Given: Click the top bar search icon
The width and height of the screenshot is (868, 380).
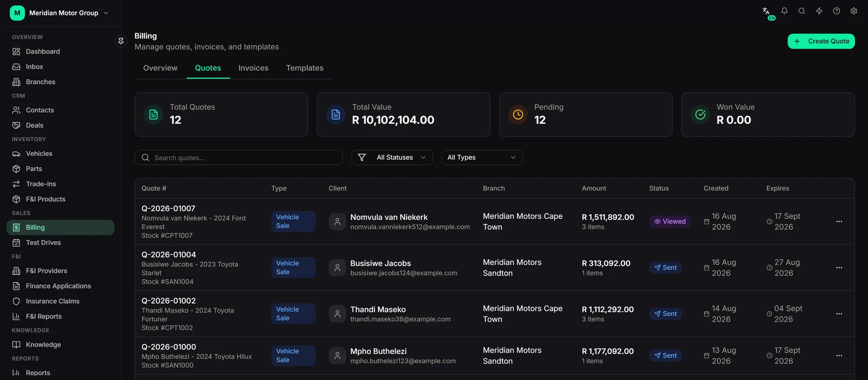Looking at the screenshot, I should (802, 11).
